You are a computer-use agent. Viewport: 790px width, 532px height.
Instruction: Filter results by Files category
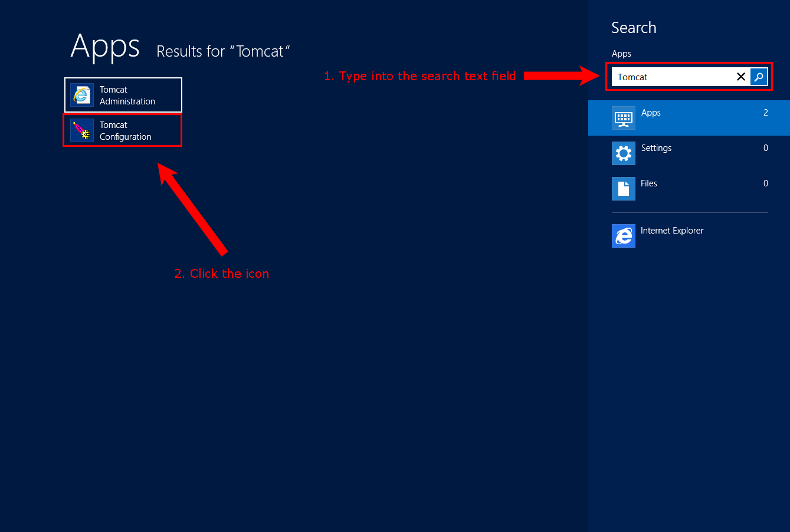click(689, 189)
